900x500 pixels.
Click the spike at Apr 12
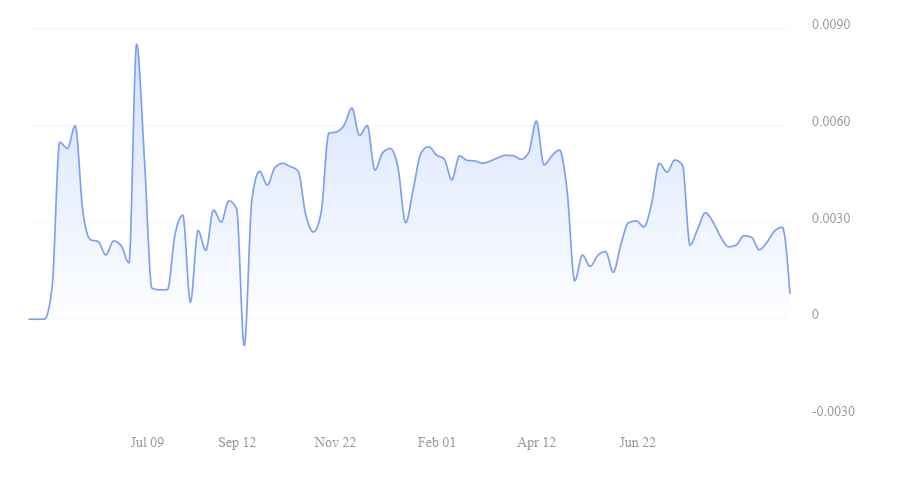pos(536,121)
